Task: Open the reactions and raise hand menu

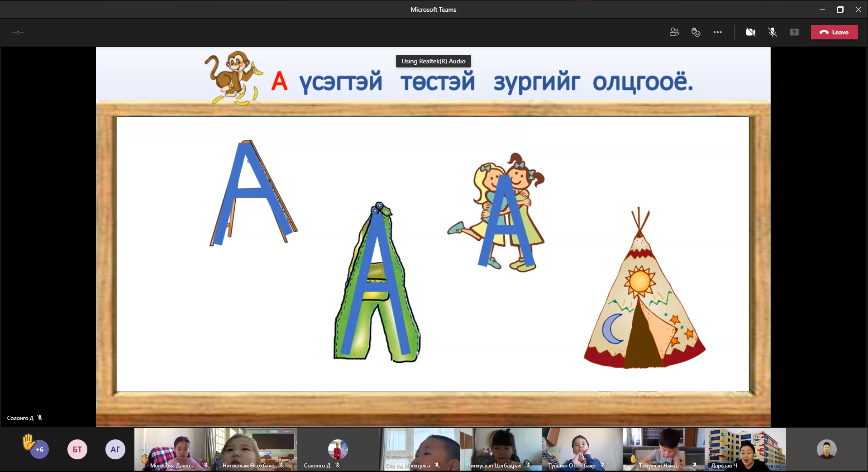Action: pos(696,32)
